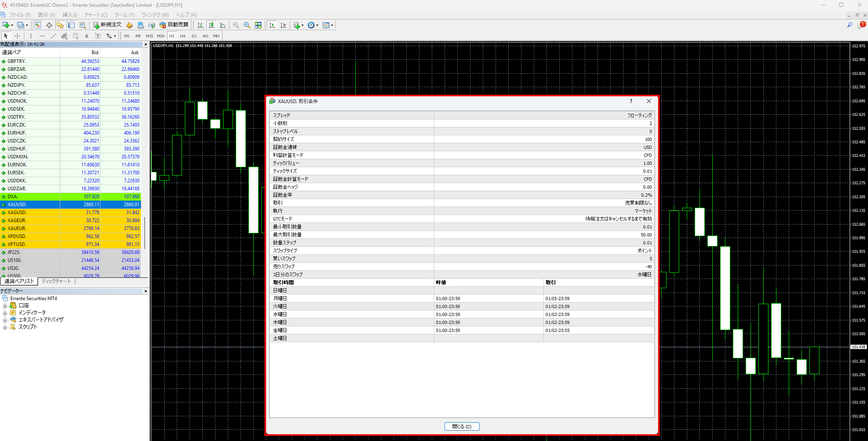Open the ファイル (F) menu
This screenshot has height=441, width=868.
tap(20, 15)
